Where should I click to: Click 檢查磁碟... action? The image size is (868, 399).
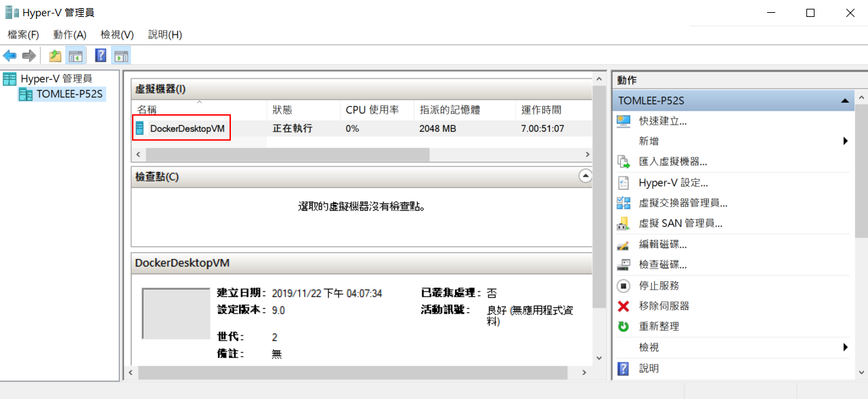(663, 264)
